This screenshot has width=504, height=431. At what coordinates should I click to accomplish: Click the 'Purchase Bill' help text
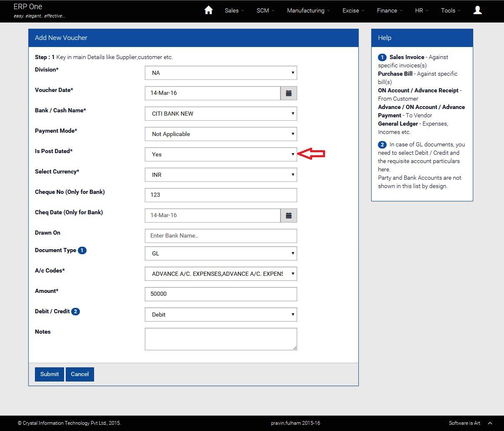(x=395, y=74)
